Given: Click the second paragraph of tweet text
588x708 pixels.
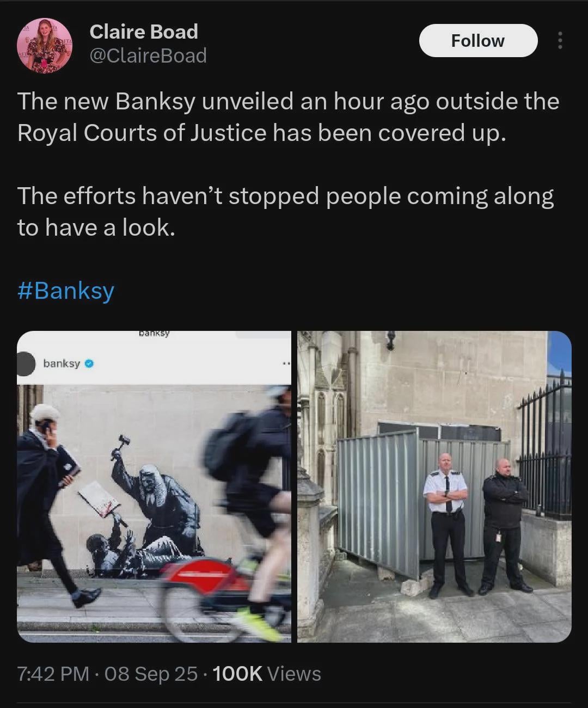Looking at the screenshot, I should coord(286,212).
